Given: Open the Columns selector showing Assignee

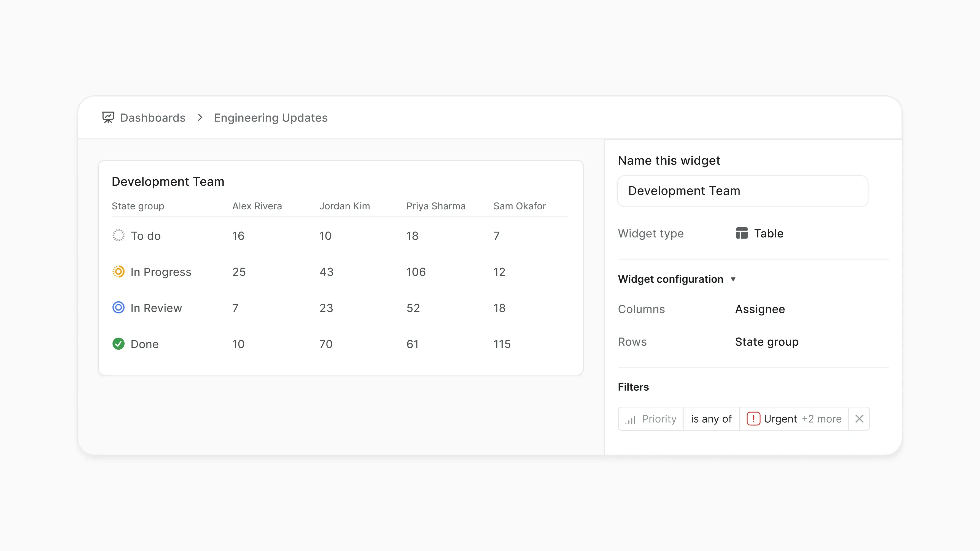Looking at the screenshot, I should 760,309.
